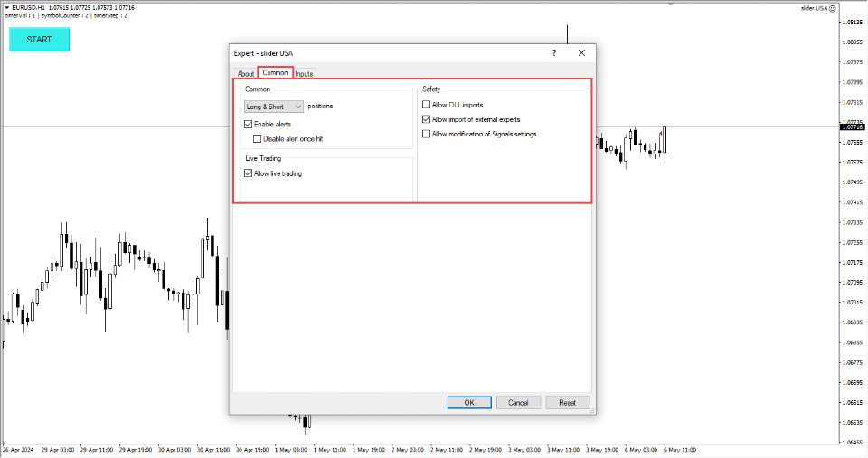Click the Reset button
Image resolution: width=868 pixels, height=458 pixels.
pyautogui.click(x=567, y=402)
